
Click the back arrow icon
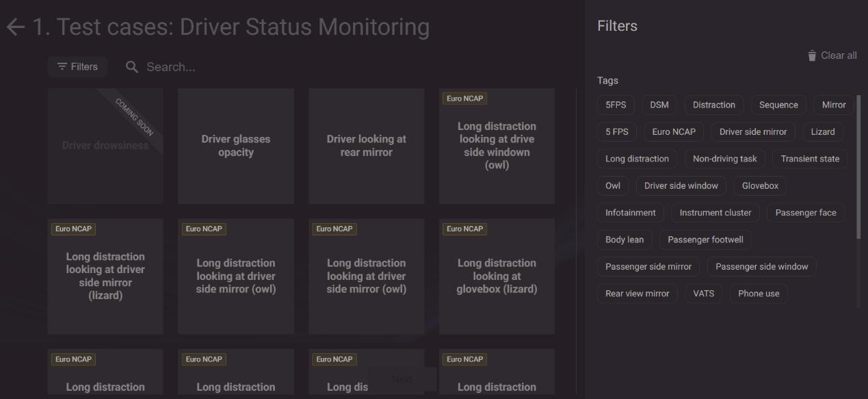point(15,27)
